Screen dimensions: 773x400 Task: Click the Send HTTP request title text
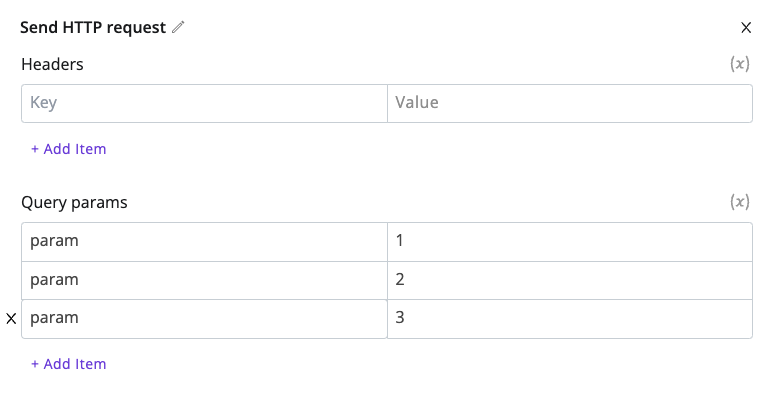click(x=93, y=28)
